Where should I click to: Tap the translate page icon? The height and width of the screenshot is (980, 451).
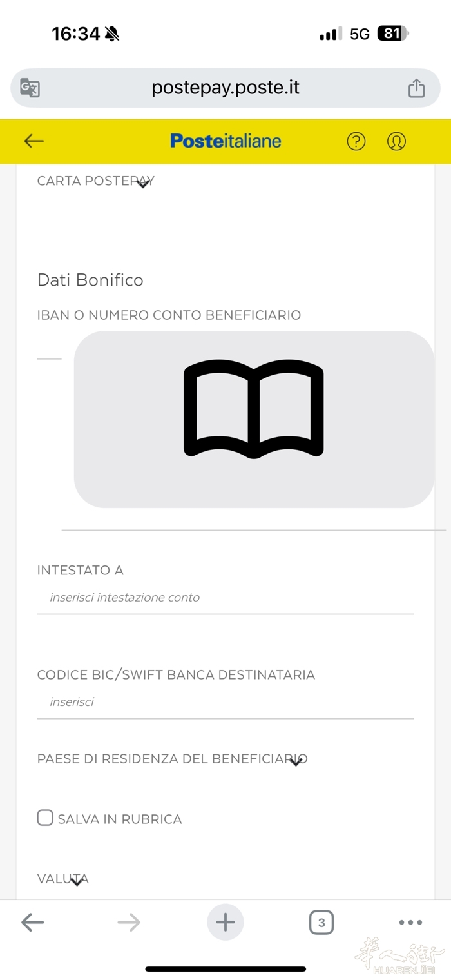click(30, 88)
